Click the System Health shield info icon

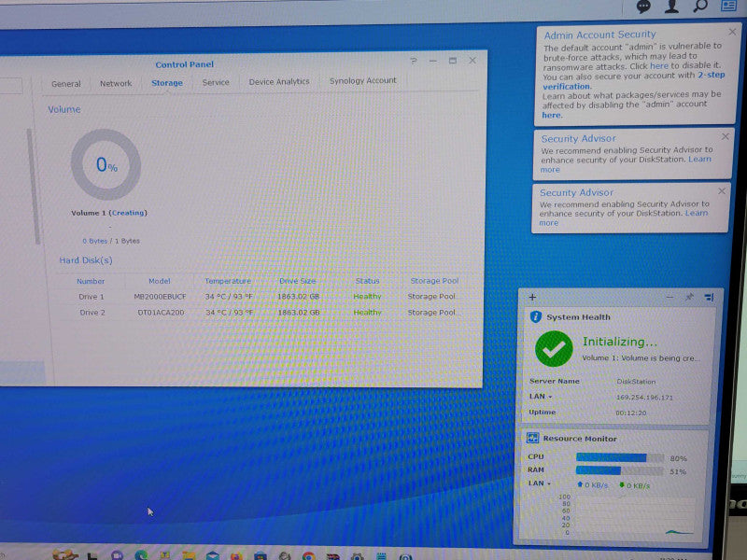(x=535, y=316)
